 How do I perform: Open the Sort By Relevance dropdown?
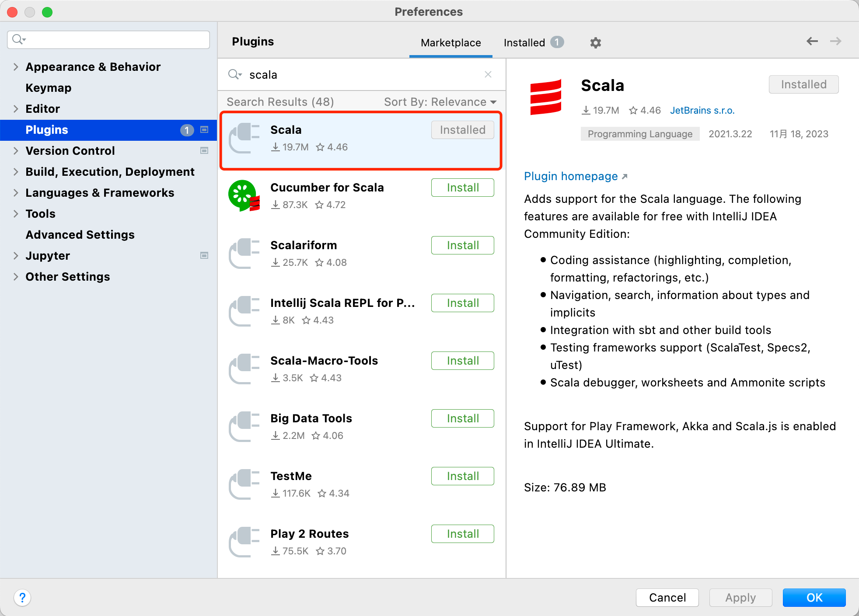tap(440, 102)
